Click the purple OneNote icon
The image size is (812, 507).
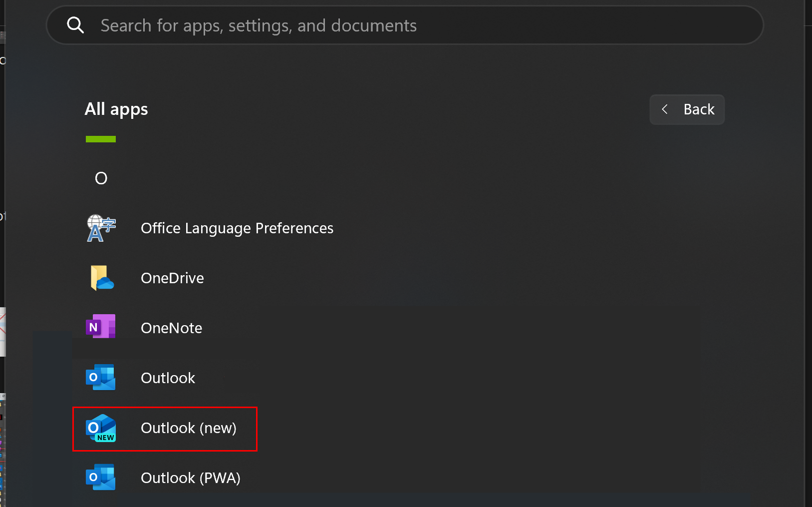point(101,327)
